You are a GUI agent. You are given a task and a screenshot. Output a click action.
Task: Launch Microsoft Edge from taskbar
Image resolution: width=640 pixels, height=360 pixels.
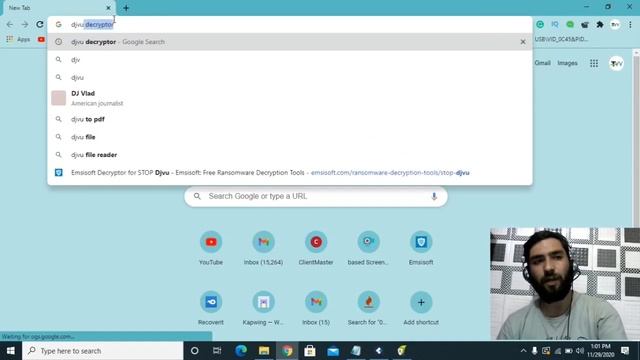click(241, 351)
